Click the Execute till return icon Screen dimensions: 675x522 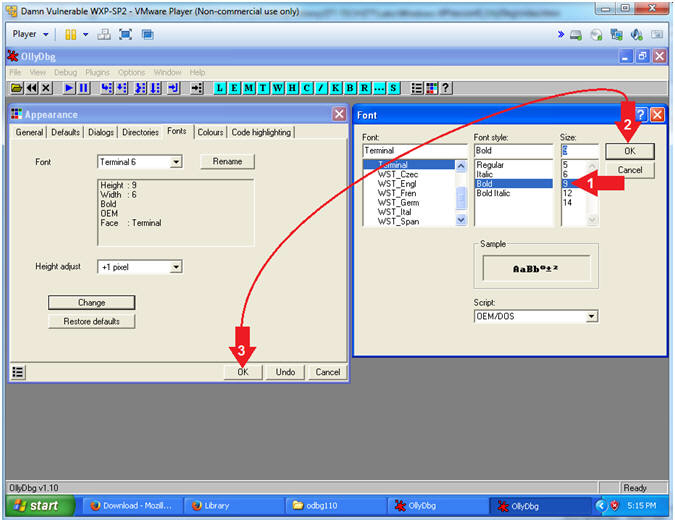pyautogui.click(x=173, y=88)
